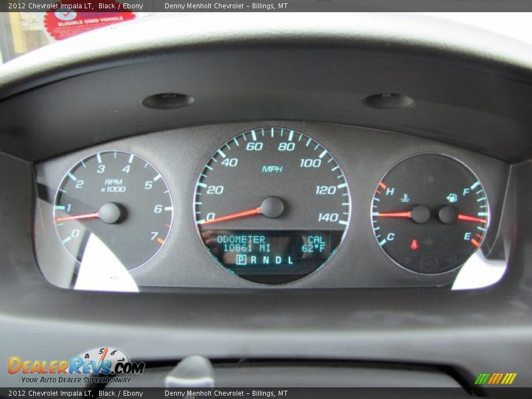Click the colored stripes logo bottom right
The width and height of the screenshot is (532, 399).
495,378
